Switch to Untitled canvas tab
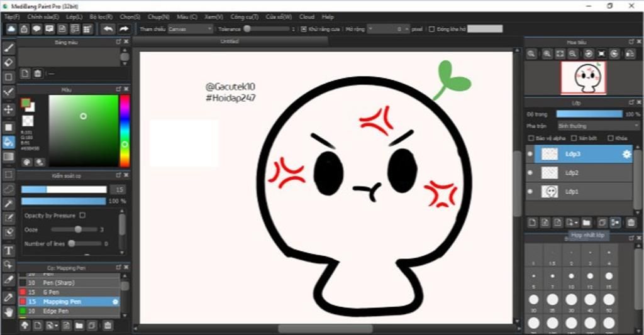The width and height of the screenshot is (644, 335). [230, 41]
